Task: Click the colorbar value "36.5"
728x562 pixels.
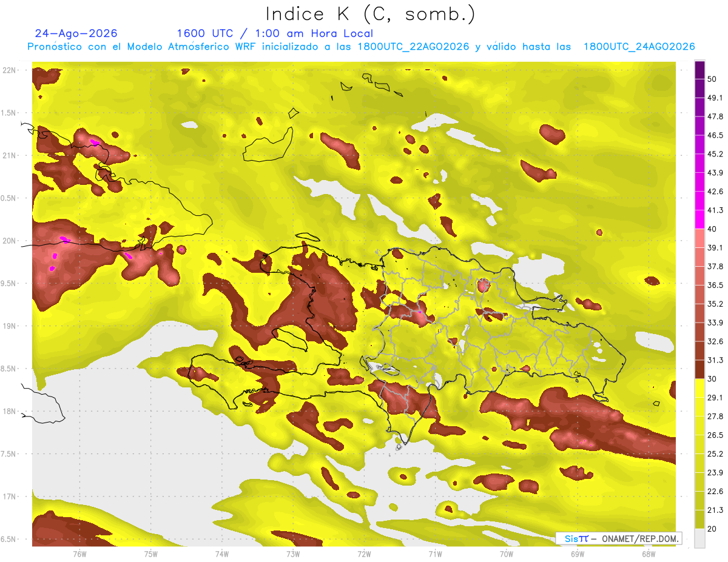Action: coord(715,285)
